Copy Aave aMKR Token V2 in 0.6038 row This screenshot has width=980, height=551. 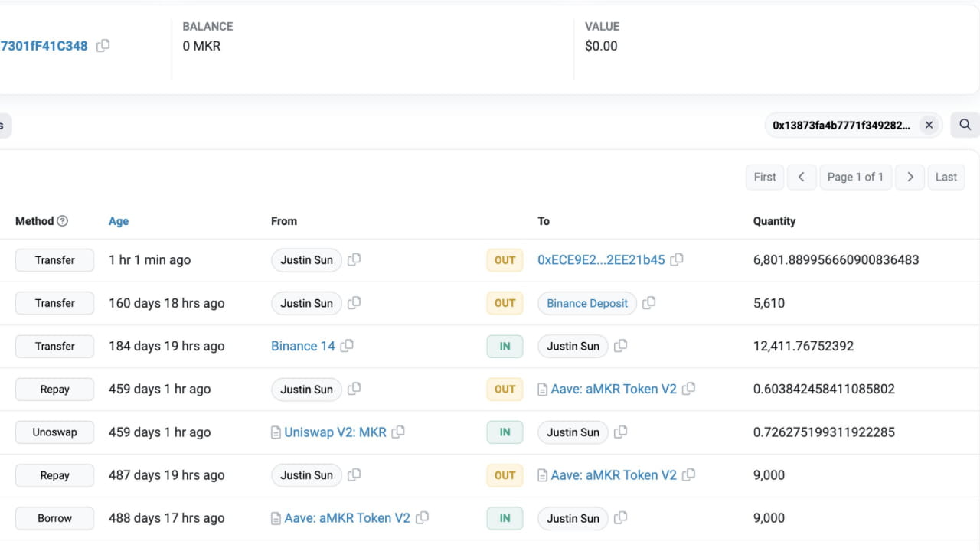click(x=688, y=390)
